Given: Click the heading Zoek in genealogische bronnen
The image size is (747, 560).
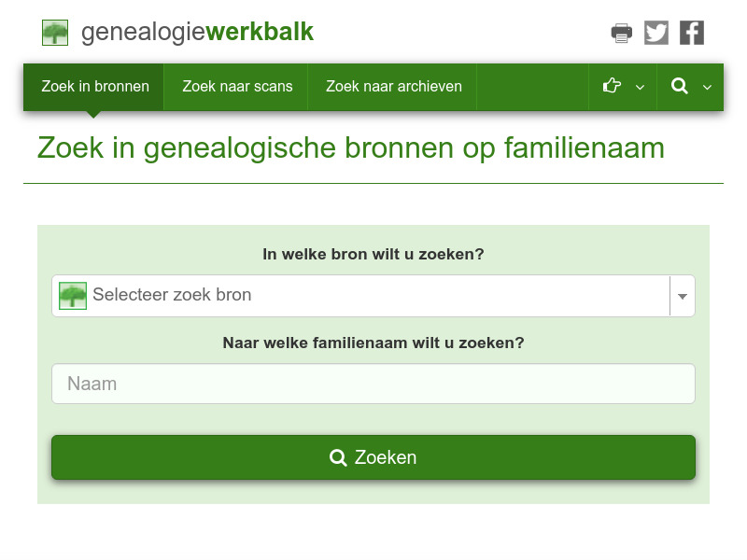Looking at the screenshot, I should tap(350, 147).
